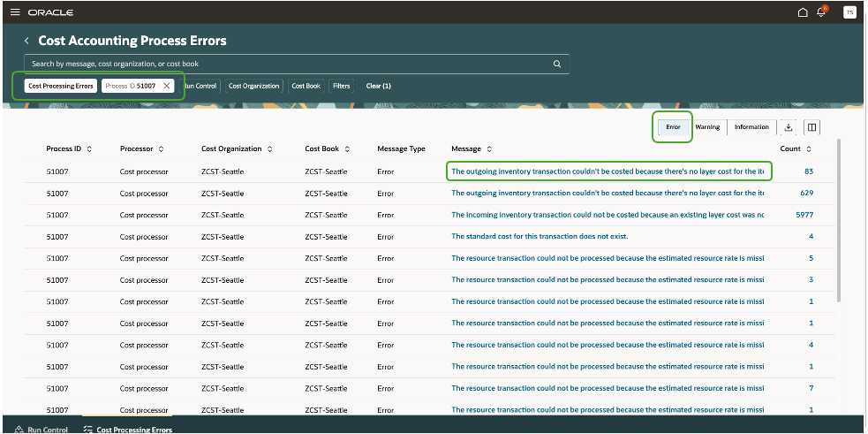This screenshot has height=434, width=868.
Task: Click the back arrow beside the page title
Action: pos(26,41)
